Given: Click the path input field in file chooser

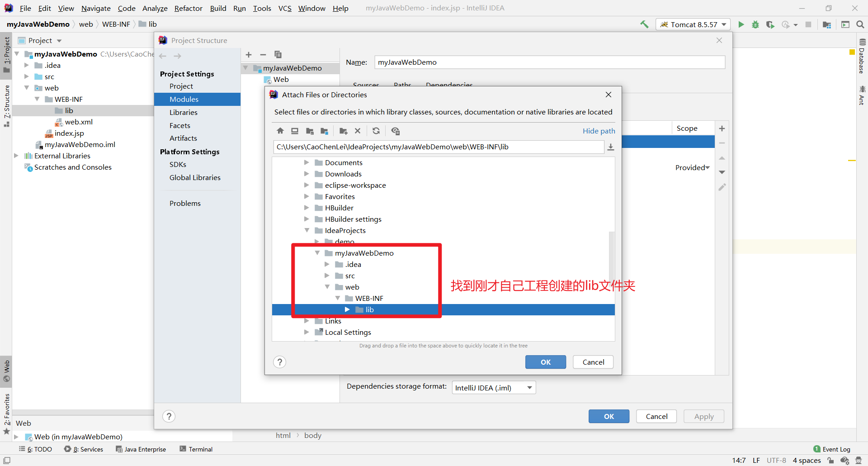Looking at the screenshot, I should 438,147.
